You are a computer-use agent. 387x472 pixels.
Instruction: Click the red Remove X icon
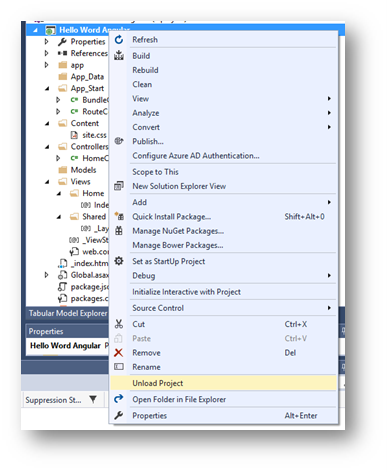118,352
